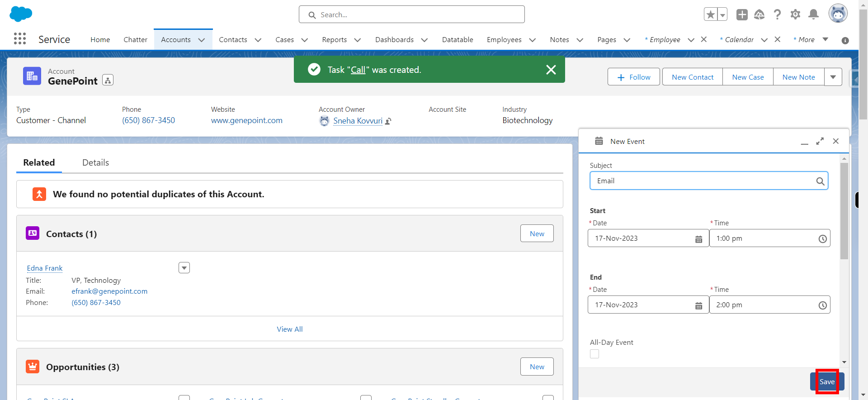Expand the Pages tab dropdown chevron
868x400 pixels.
tap(627, 40)
